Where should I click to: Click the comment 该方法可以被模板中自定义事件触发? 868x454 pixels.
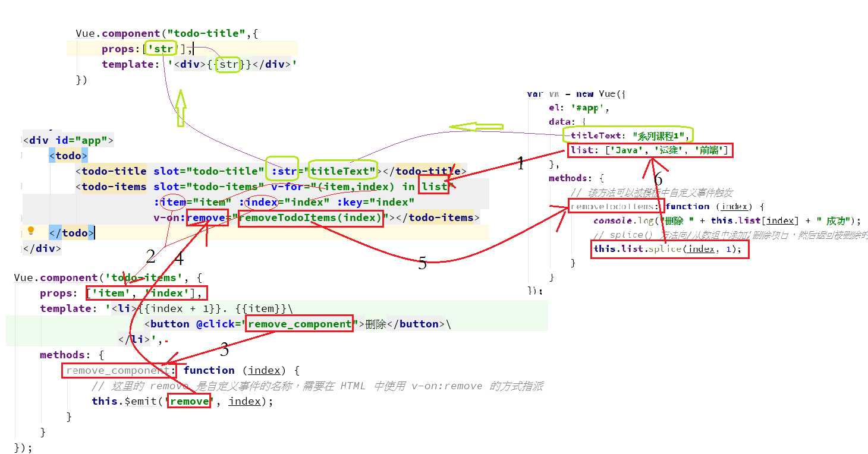(x=651, y=193)
